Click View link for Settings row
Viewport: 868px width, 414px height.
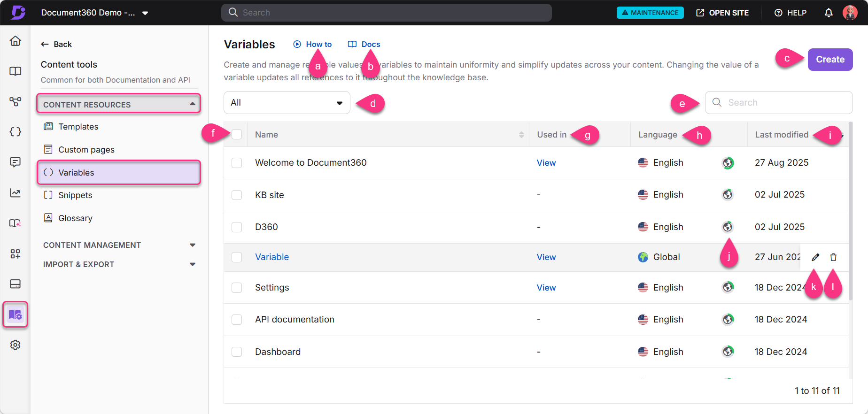tap(546, 288)
